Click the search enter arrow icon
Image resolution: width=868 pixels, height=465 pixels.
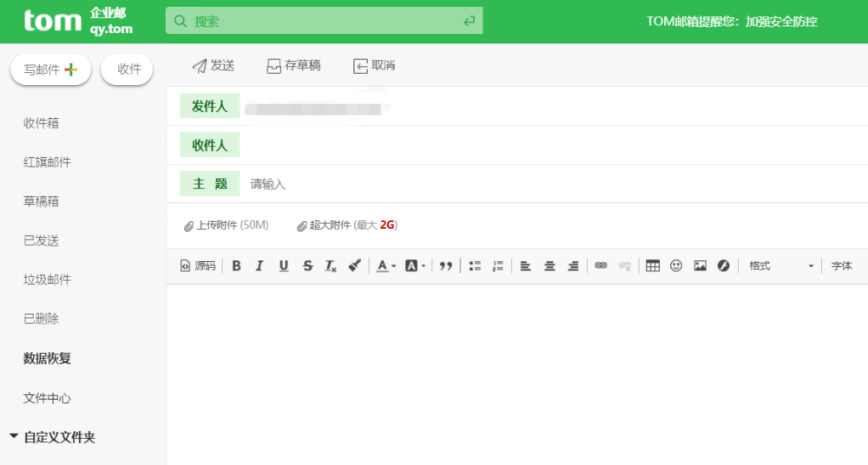pyautogui.click(x=469, y=21)
